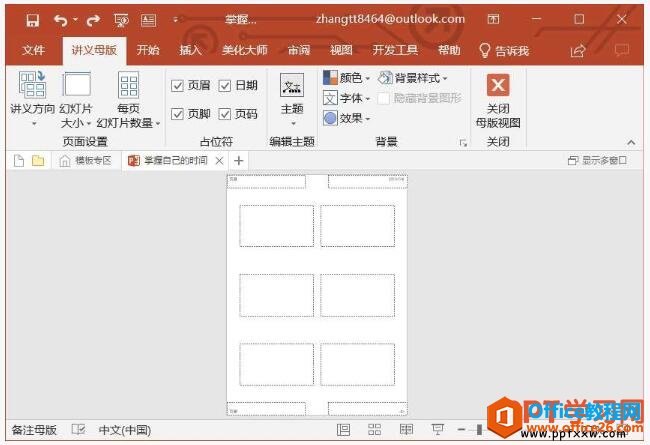650x445 pixels.
Task: Open the 视图 tab
Action: (341, 50)
